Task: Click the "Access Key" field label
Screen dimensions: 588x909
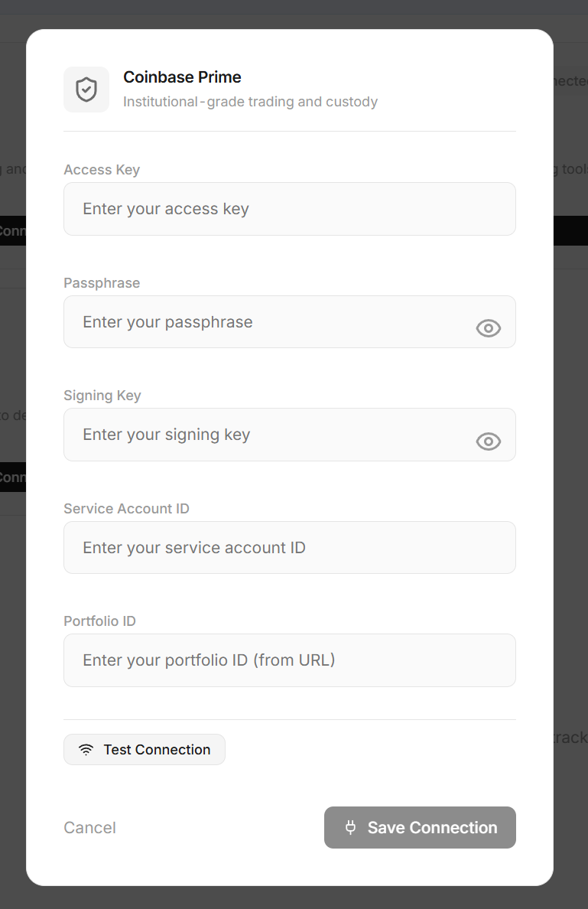Action: (102, 170)
